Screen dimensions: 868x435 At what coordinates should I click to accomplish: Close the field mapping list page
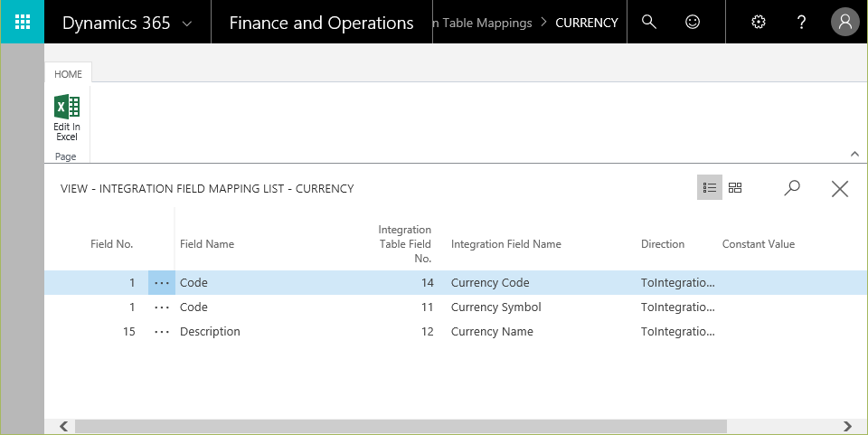[x=839, y=189]
